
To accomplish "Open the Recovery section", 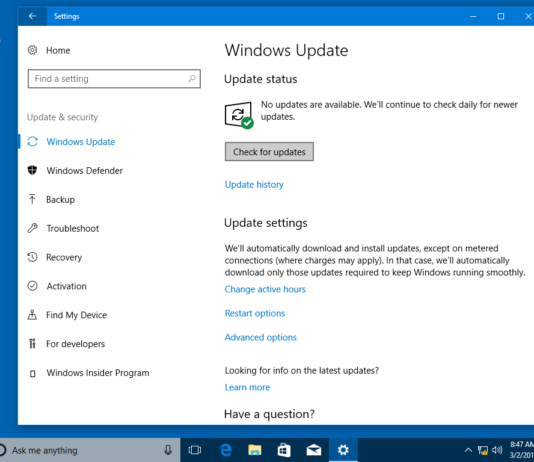I will [64, 257].
